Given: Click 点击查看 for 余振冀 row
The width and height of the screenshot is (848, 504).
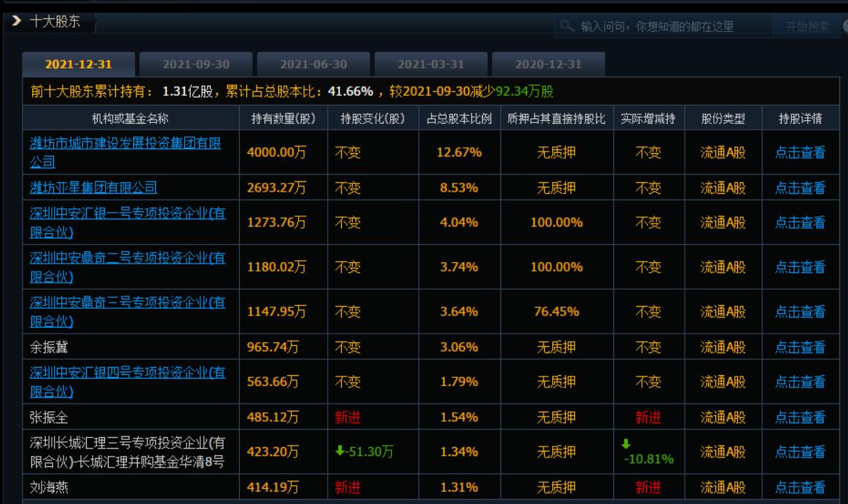Looking at the screenshot, I should [x=799, y=347].
